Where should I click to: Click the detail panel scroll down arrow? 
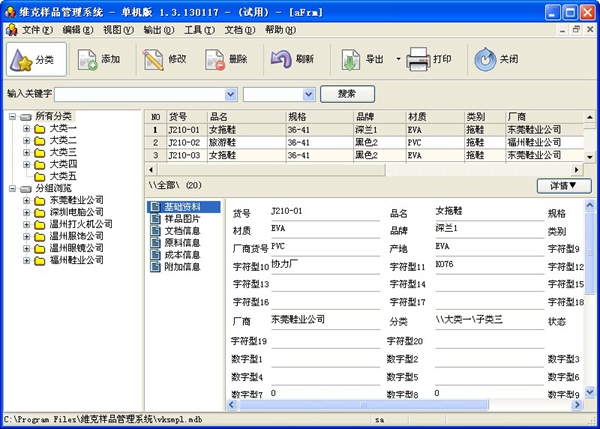click(x=590, y=392)
